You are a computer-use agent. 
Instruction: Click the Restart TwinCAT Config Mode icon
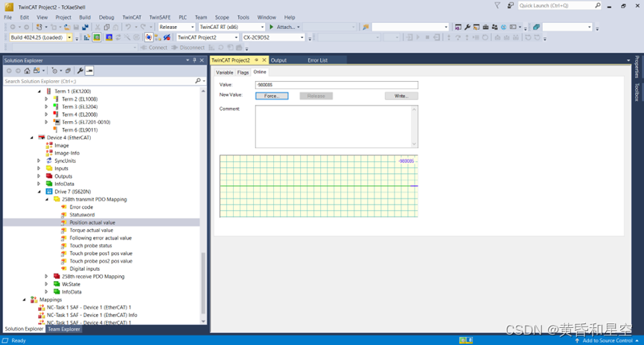pyautogui.click(x=109, y=37)
